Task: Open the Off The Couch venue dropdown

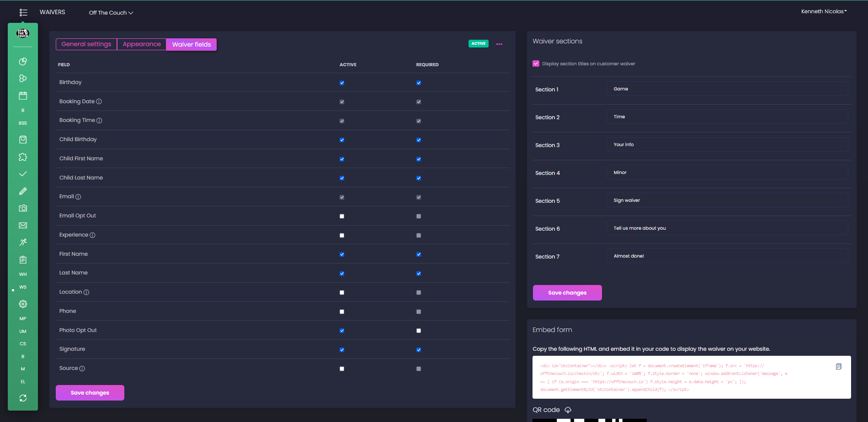Action: (111, 13)
